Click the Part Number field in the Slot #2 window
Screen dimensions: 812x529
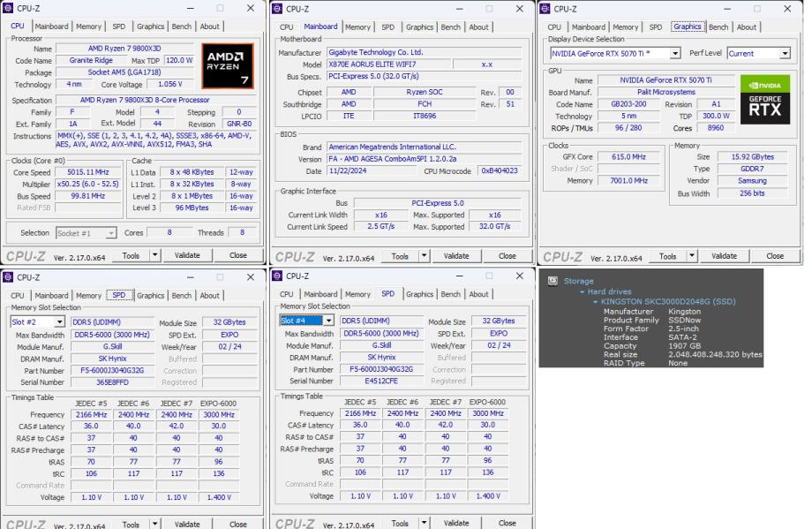pos(112,370)
